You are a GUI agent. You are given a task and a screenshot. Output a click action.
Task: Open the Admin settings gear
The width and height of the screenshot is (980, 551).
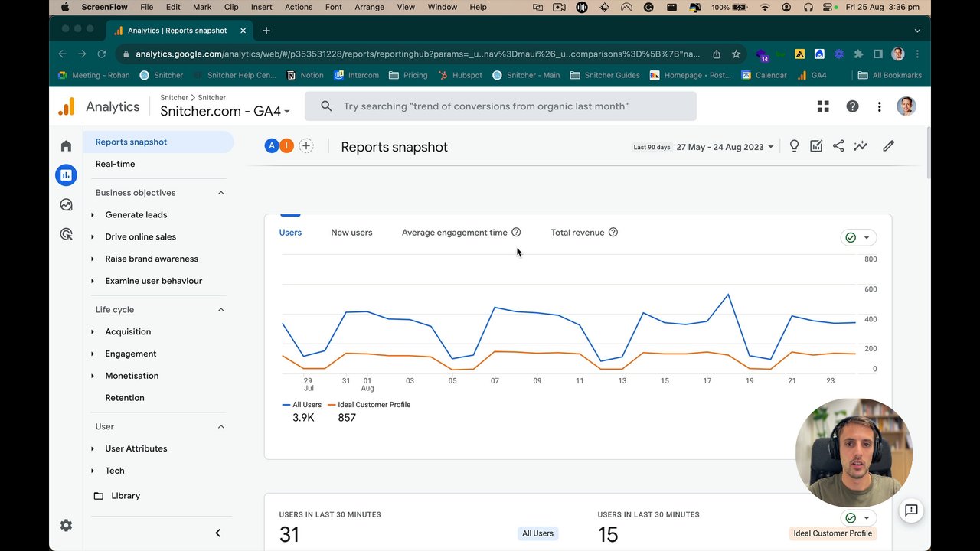pyautogui.click(x=66, y=525)
